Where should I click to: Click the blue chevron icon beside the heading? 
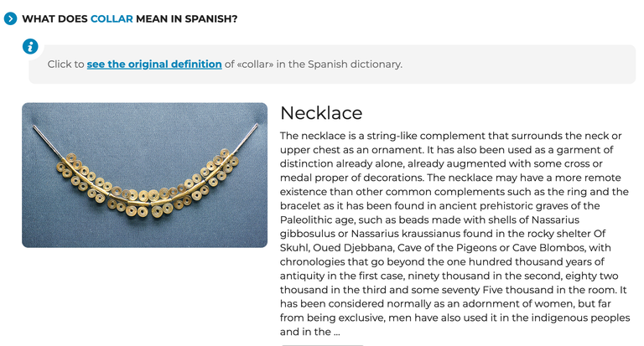(10, 18)
